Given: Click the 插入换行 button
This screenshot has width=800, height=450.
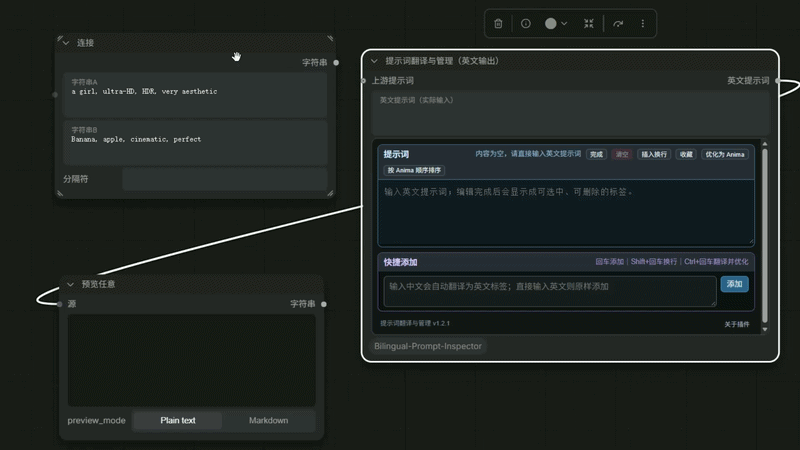Looking at the screenshot, I should [654, 155].
